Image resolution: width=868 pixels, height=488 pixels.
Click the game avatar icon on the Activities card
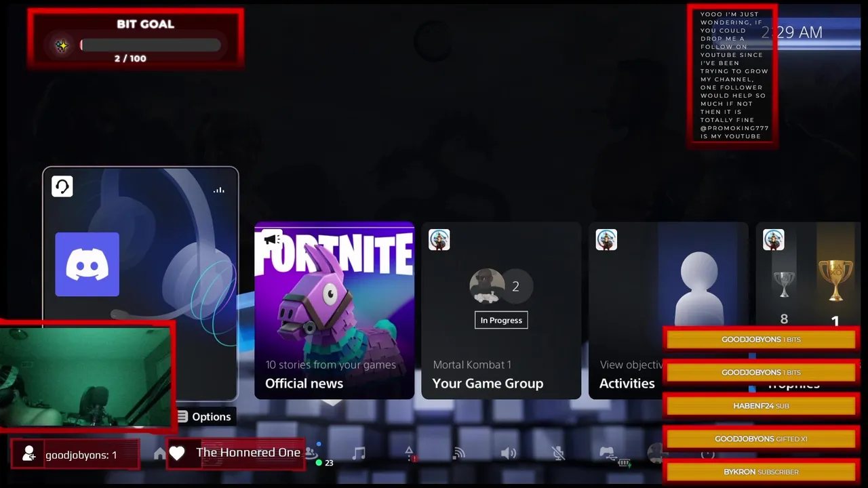click(x=606, y=239)
